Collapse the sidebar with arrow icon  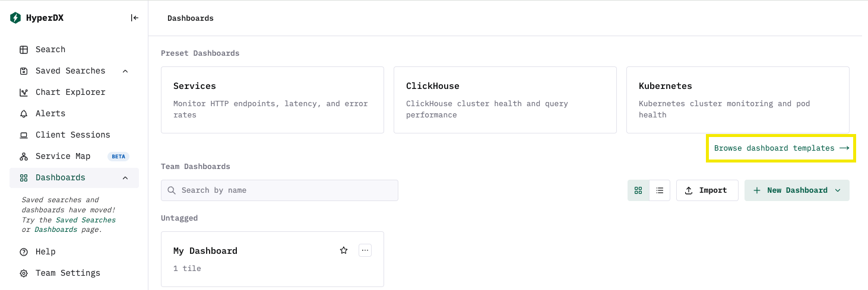click(135, 18)
